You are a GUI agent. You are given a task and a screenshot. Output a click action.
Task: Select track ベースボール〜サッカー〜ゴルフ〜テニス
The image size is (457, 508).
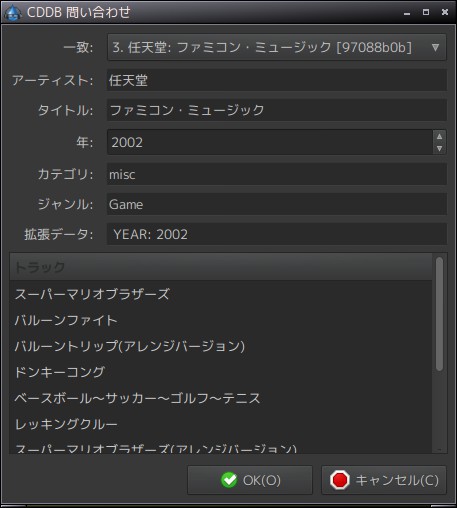click(x=221, y=398)
